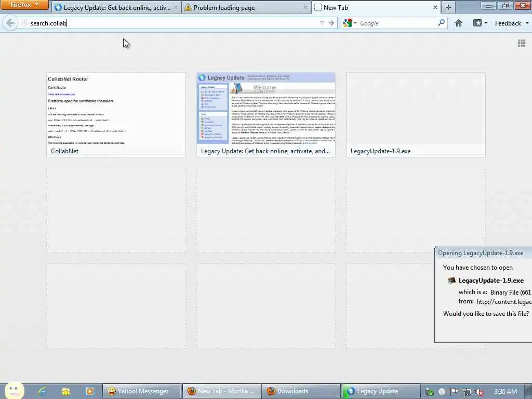Click the round gray tray icon

click(442, 392)
